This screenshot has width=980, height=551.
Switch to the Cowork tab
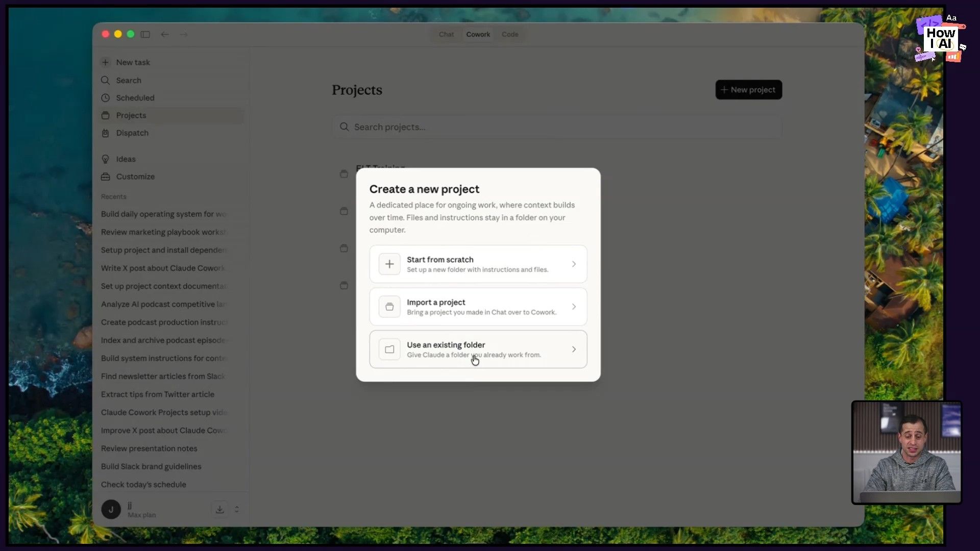point(478,34)
